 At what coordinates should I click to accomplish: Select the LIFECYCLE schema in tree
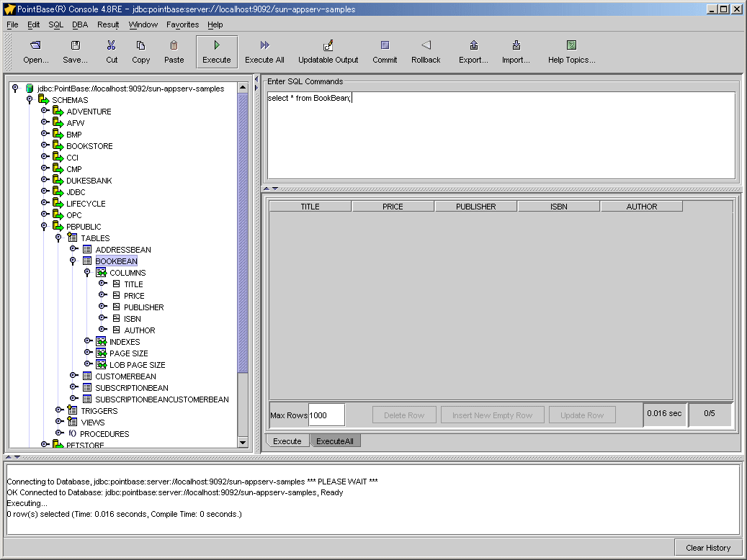[86, 203]
